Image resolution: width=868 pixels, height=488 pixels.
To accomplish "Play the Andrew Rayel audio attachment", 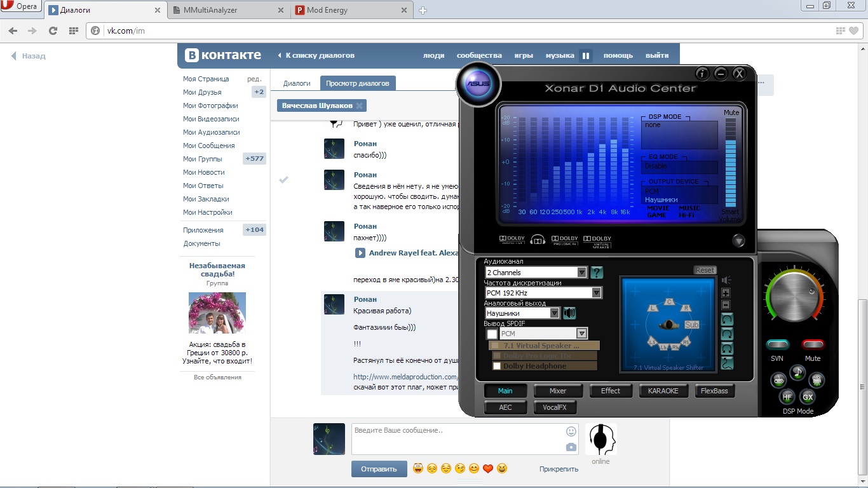I will (x=360, y=253).
